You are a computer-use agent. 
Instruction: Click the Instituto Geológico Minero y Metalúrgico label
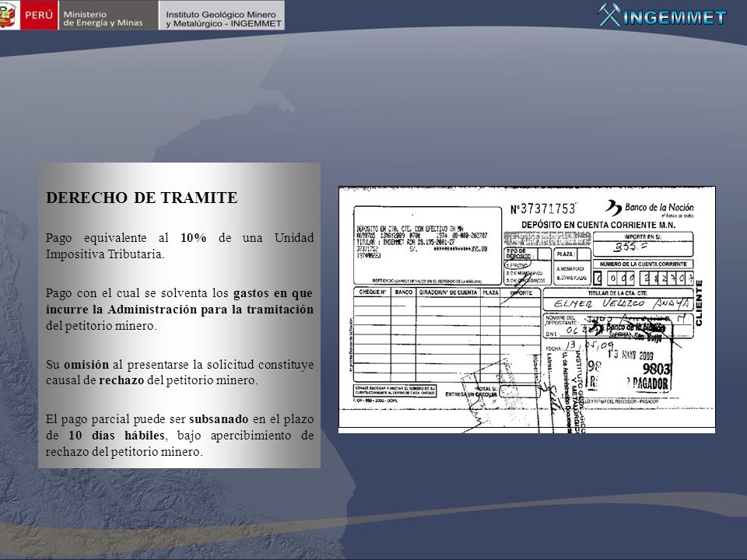[223, 19]
